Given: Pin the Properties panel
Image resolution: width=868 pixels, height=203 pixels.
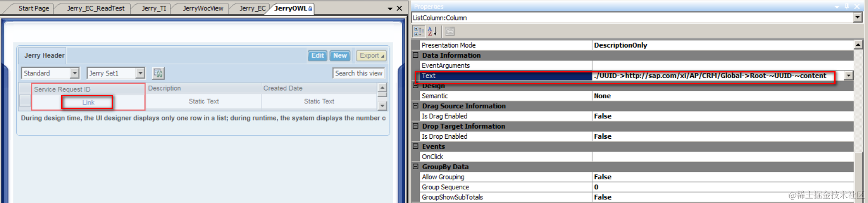Looking at the screenshot, I should click(x=847, y=7).
